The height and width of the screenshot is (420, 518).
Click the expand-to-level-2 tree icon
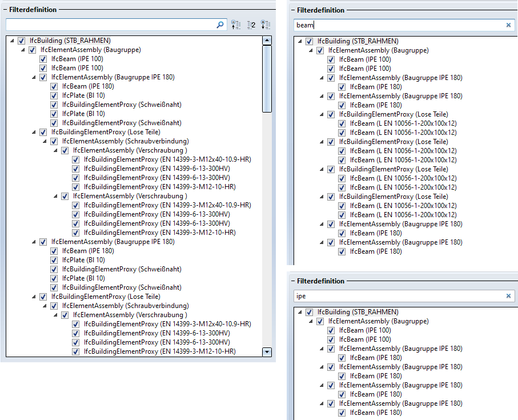pyautogui.click(x=251, y=25)
